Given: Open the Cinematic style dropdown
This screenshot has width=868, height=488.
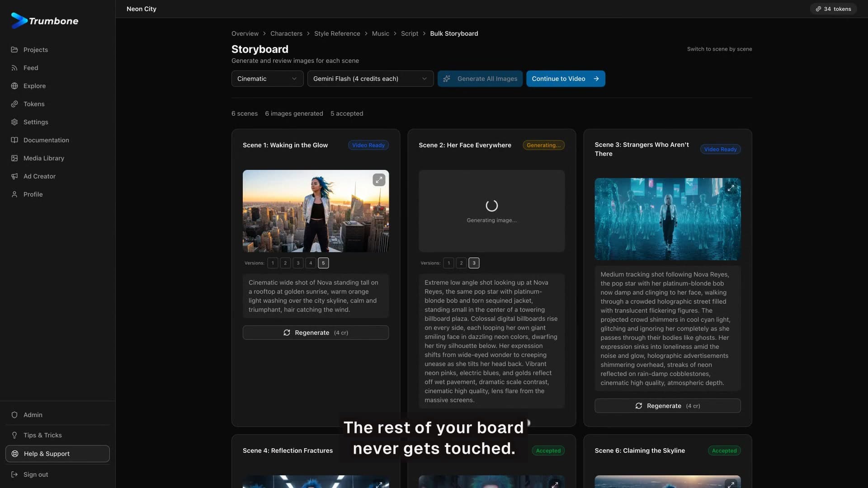Looking at the screenshot, I should tap(267, 79).
